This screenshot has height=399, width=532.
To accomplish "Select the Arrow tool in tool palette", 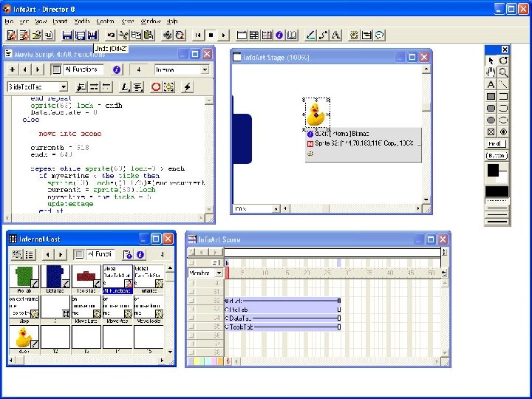I will (491, 61).
